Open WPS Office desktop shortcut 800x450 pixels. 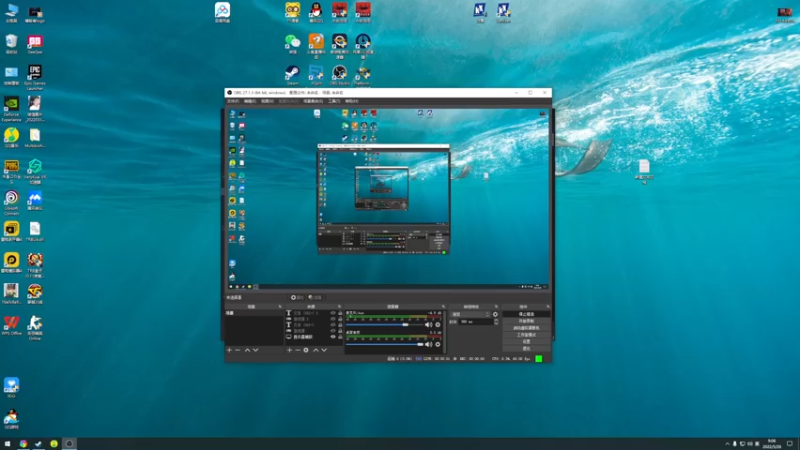tap(11, 326)
